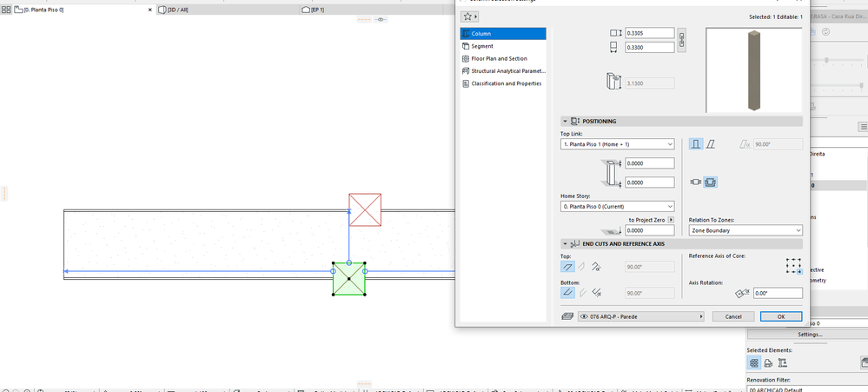Open the 'to Project Zero' arrow menu

pyautogui.click(x=671, y=220)
